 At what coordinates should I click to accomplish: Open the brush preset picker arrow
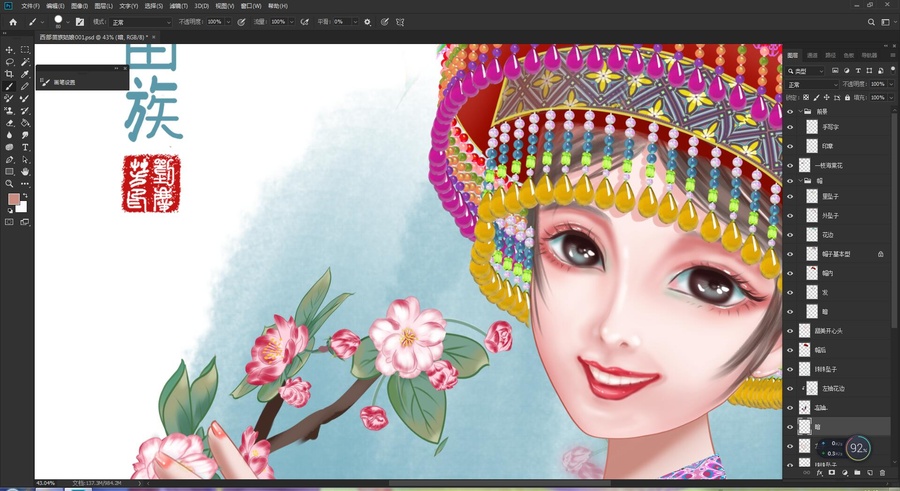(68, 22)
